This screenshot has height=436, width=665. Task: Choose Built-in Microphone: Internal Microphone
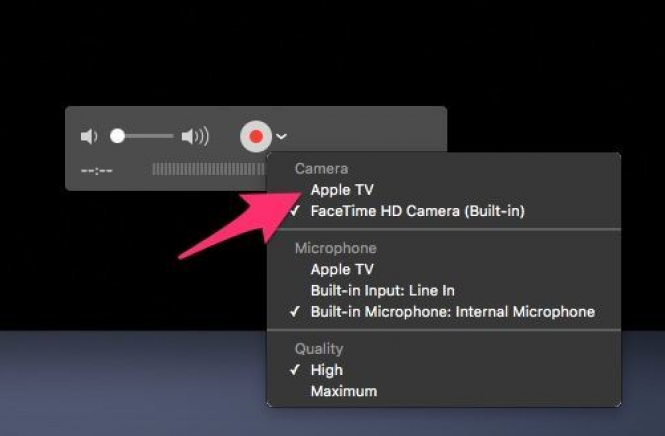[453, 312]
